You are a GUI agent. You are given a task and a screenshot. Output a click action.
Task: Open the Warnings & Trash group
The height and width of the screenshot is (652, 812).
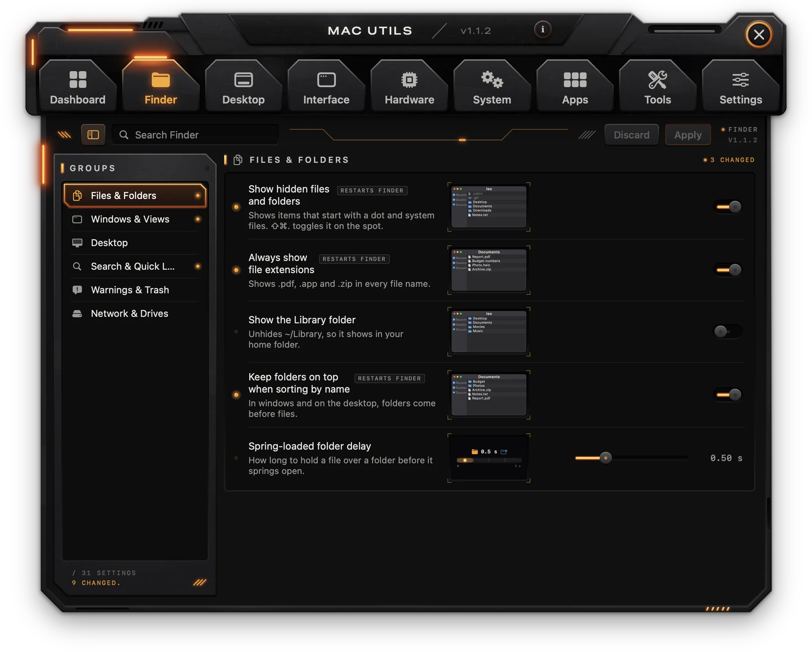[135, 290]
